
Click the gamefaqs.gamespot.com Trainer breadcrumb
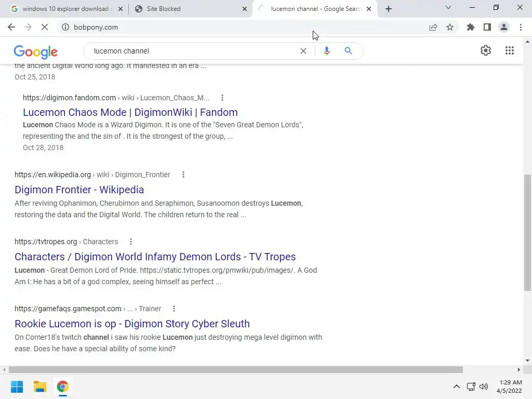tap(87, 309)
